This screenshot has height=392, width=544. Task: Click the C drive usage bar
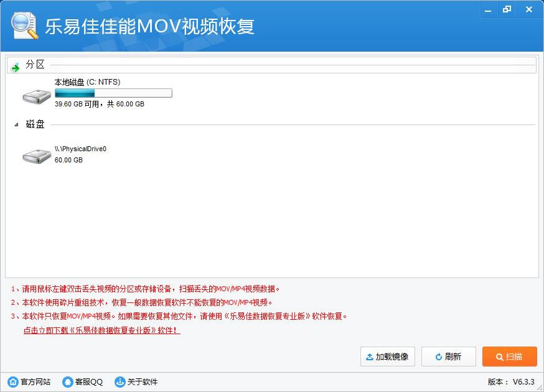tap(113, 93)
